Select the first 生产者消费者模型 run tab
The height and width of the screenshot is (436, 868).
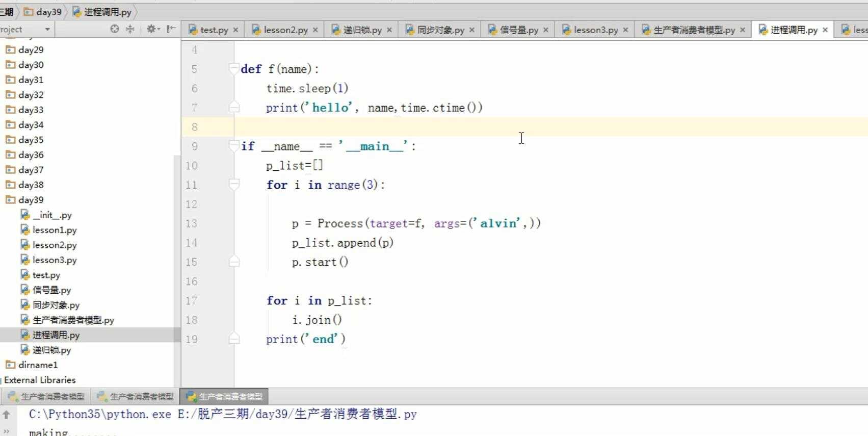point(47,396)
